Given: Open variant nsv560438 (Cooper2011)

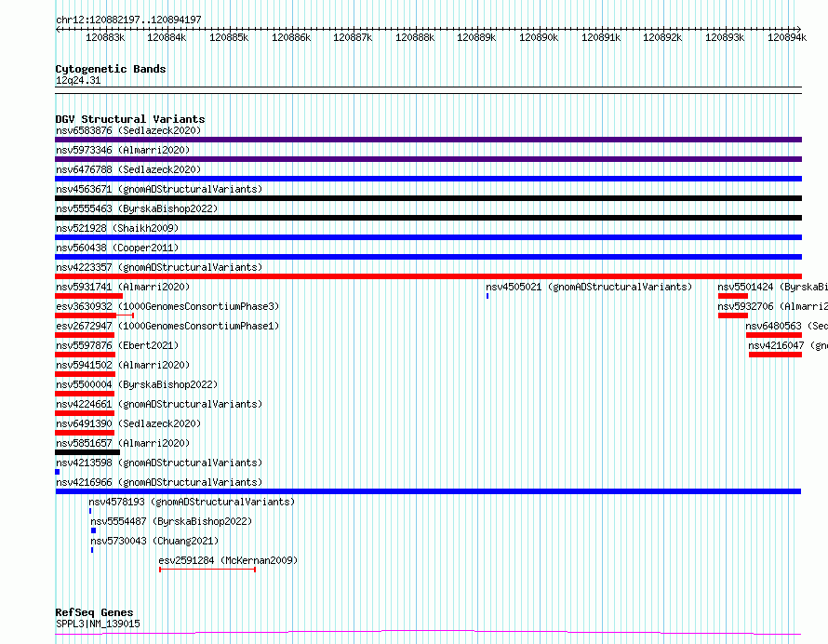Looking at the screenshot, I should click(117, 248).
